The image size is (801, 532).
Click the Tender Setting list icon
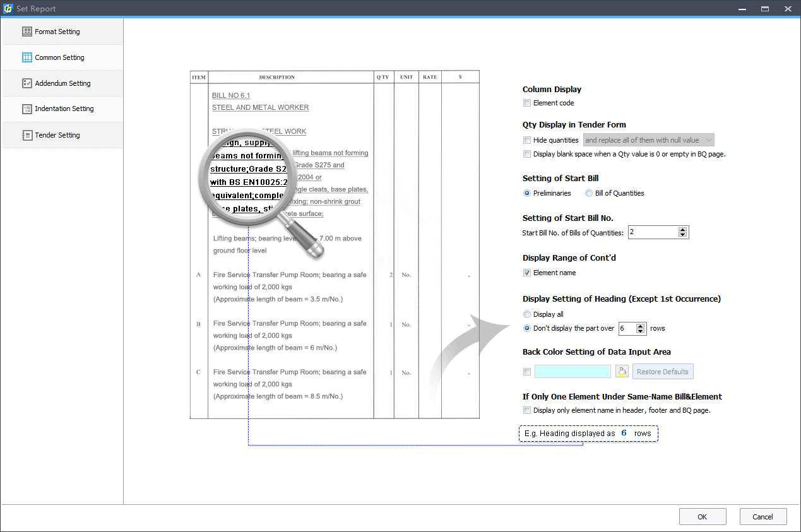click(x=27, y=135)
